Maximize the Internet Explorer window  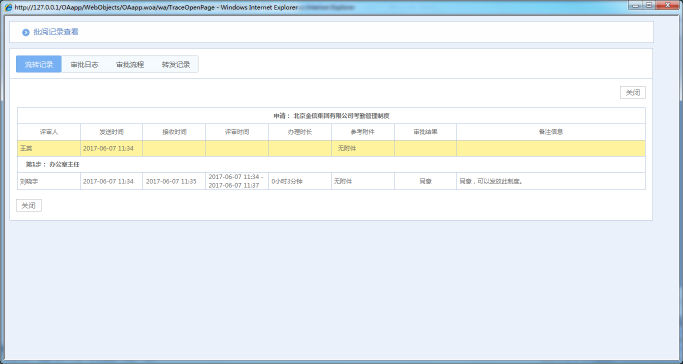[649, 5]
